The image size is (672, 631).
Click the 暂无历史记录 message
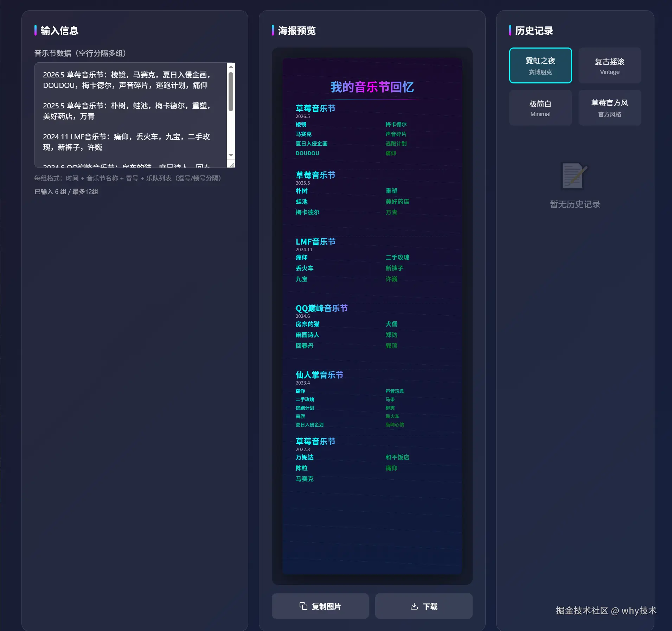(575, 204)
